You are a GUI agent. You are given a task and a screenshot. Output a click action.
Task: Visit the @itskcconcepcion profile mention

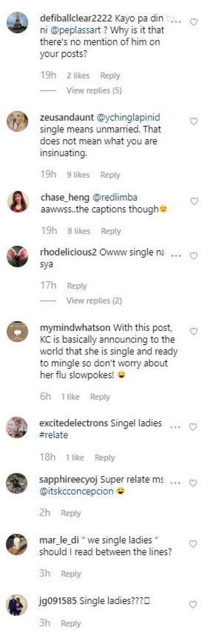tap(77, 491)
